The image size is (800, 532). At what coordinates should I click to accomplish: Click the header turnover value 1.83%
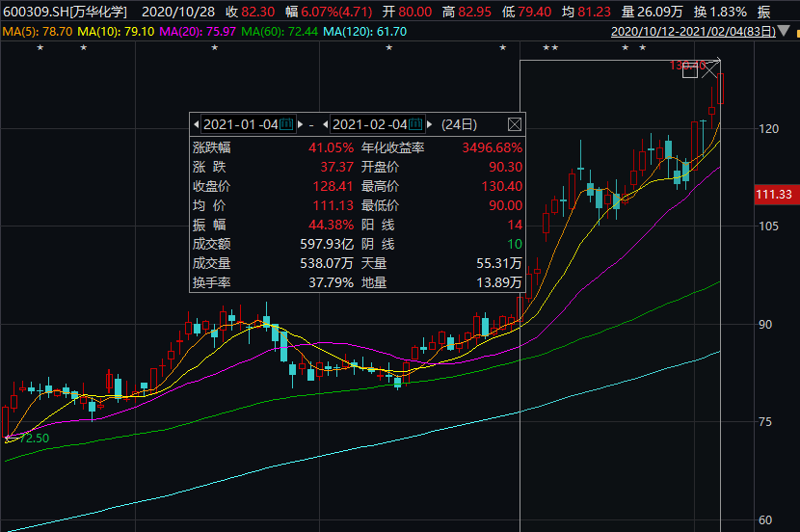(728, 12)
